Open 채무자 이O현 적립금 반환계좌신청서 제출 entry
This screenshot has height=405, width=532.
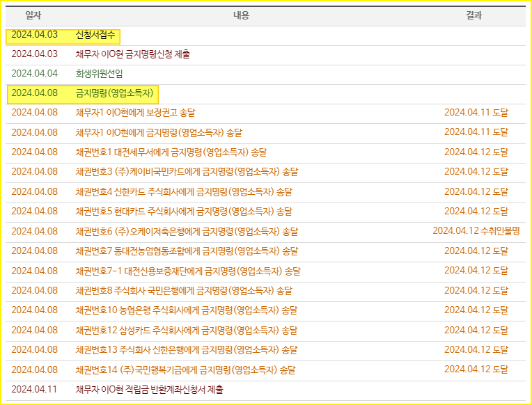[x=149, y=390]
